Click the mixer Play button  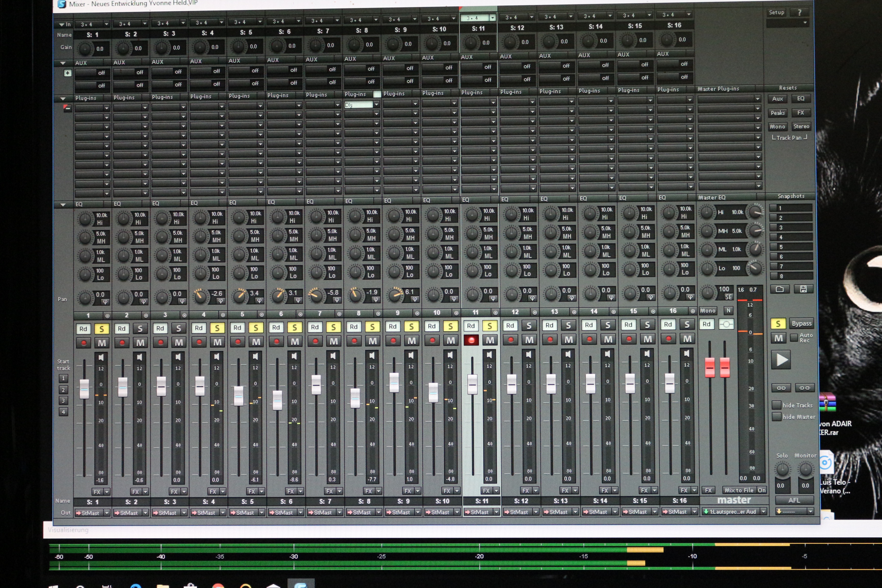click(781, 360)
